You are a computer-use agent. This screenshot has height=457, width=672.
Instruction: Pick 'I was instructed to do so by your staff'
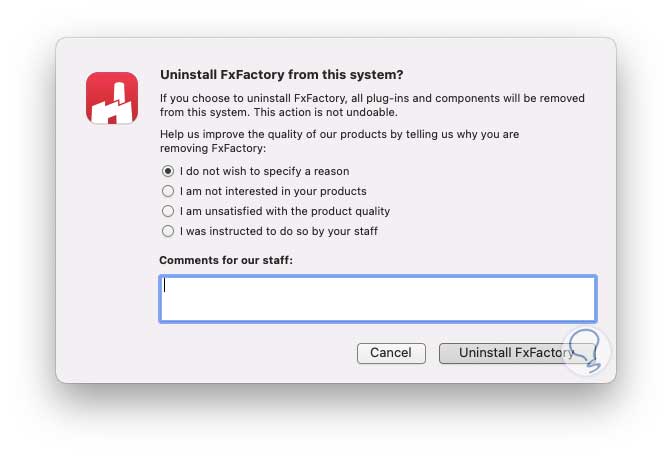(168, 231)
